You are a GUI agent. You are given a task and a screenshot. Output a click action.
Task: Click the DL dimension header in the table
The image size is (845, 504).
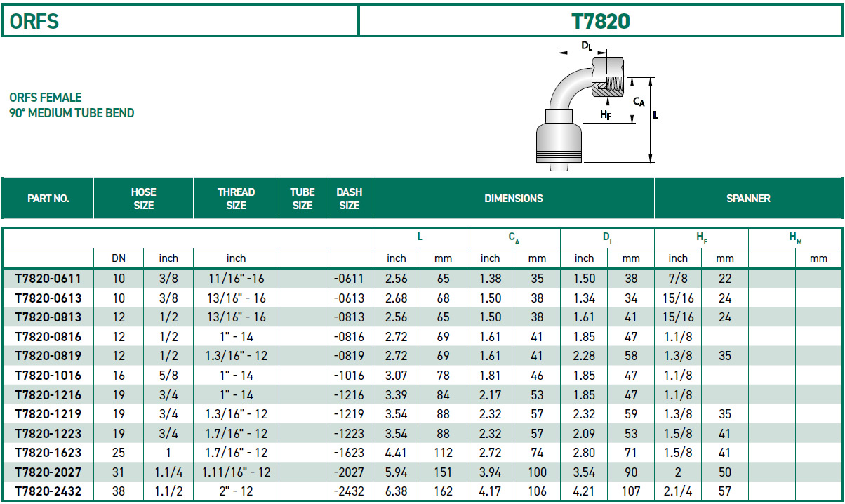click(x=608, y=238)
